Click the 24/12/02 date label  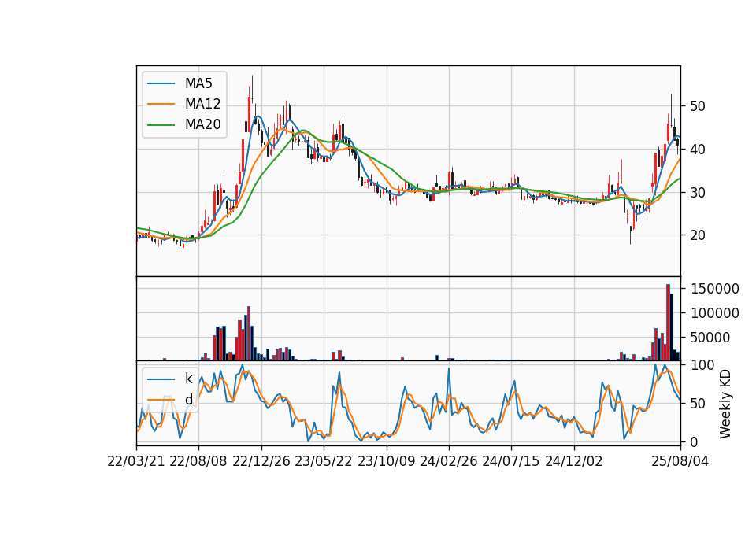point(574,462)
